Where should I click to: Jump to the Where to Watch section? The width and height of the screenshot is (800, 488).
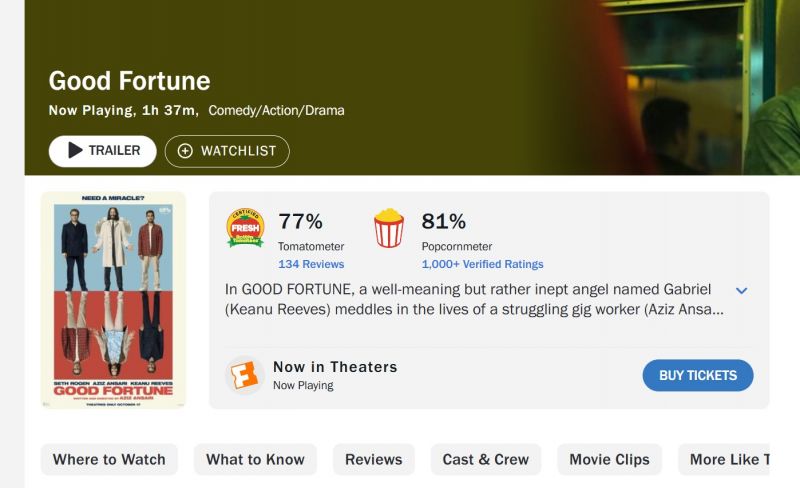tap(109, 460)
